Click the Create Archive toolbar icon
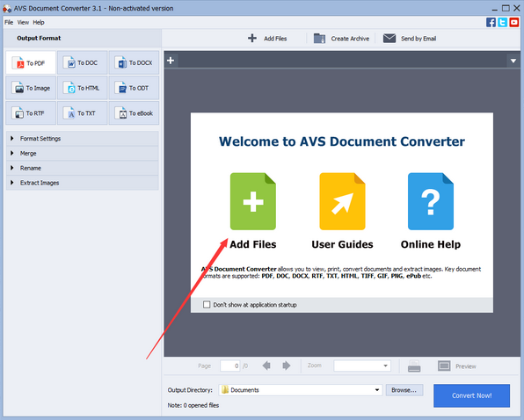The height and width of the screenshot is (420, 524). 319,39
